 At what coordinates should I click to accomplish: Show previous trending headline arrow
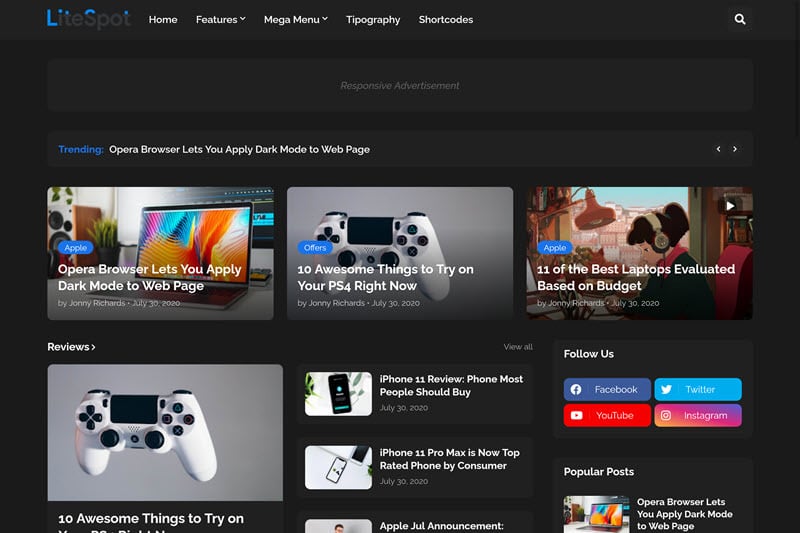pyautogui.click(x=718, y=149)
